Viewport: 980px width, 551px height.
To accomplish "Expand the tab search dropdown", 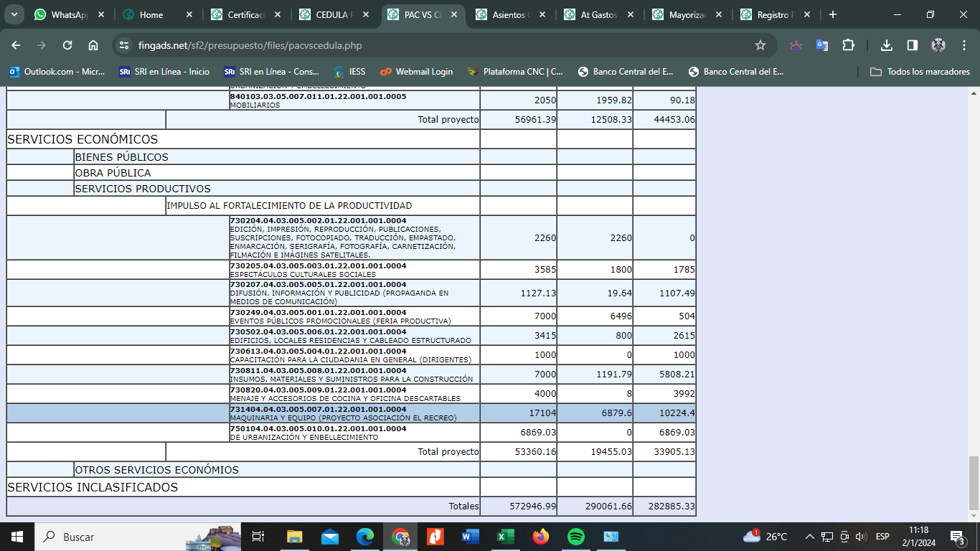I will pos(14,14).
